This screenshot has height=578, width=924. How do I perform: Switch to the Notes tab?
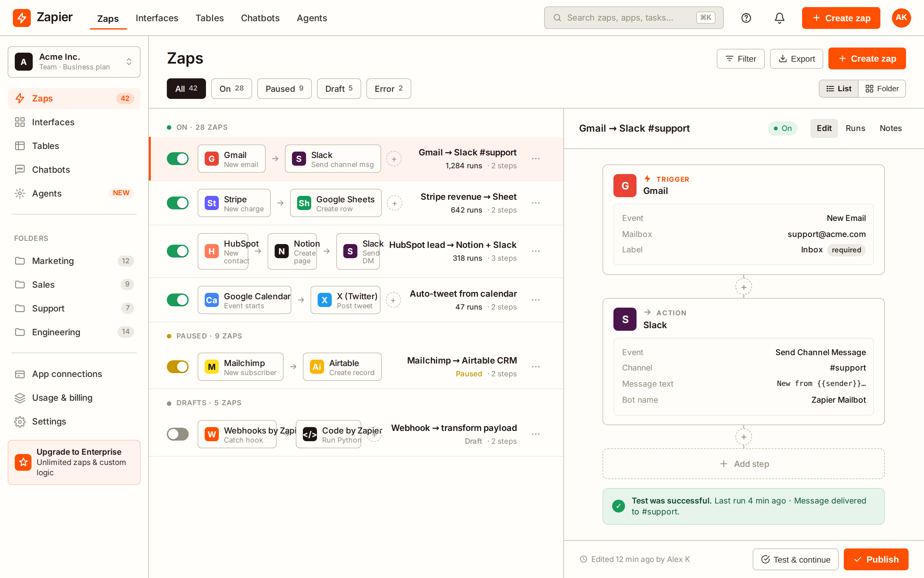click(x=890, y=128)
